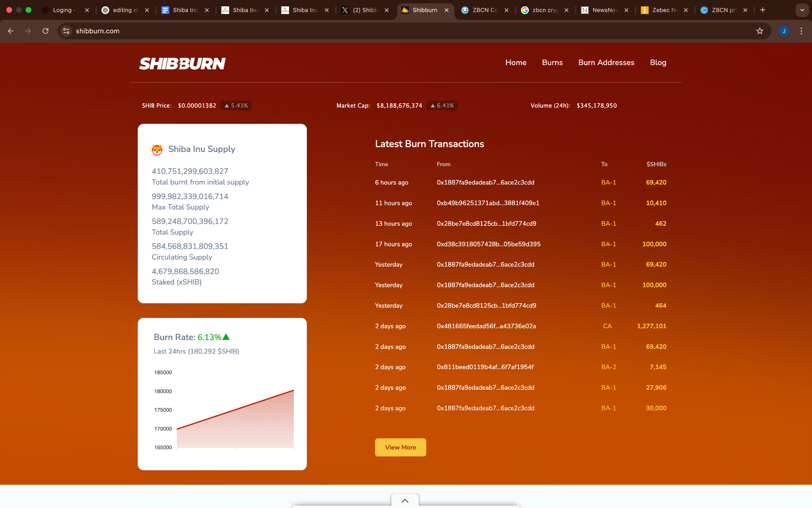
Task: Click the Burn Rate green up triangle
Action: (226, 337)
